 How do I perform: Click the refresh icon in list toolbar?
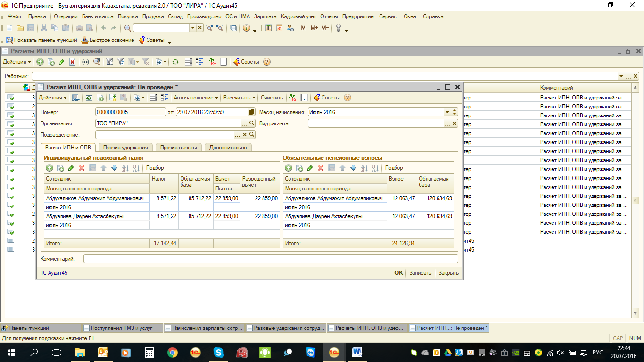coord(175,62)
